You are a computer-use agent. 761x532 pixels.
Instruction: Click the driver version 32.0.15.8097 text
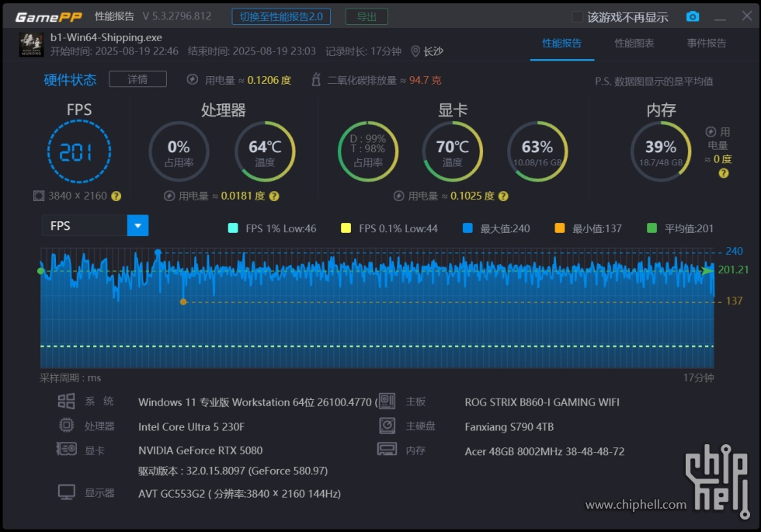pos(233,471)
